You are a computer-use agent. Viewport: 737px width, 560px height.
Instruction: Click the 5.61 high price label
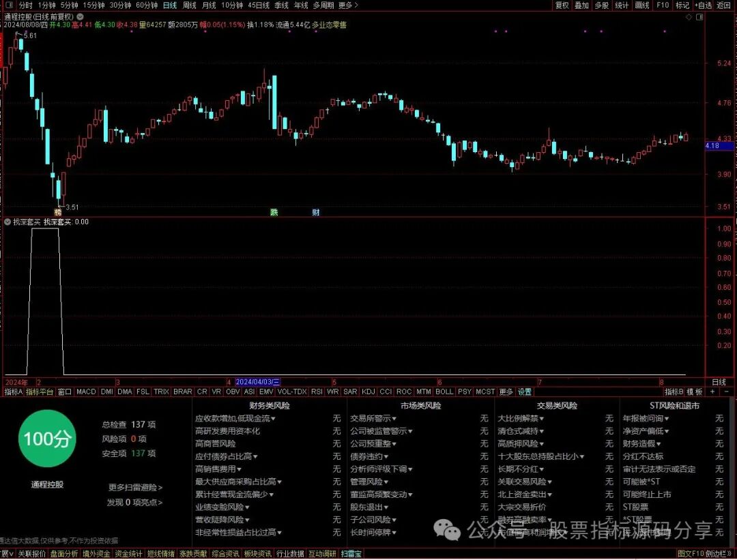click(30, 35)
